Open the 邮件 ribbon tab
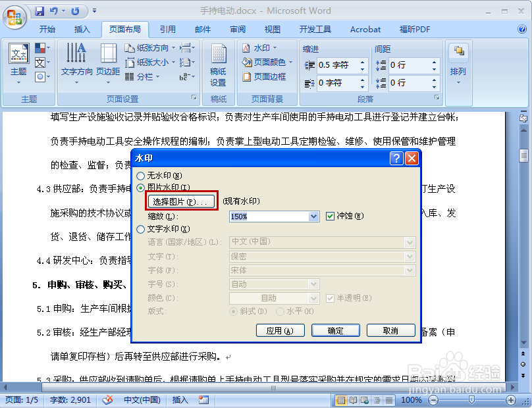The width and height of the screenshot is (532, 408). pyautogui.click(x=202, y=29)
